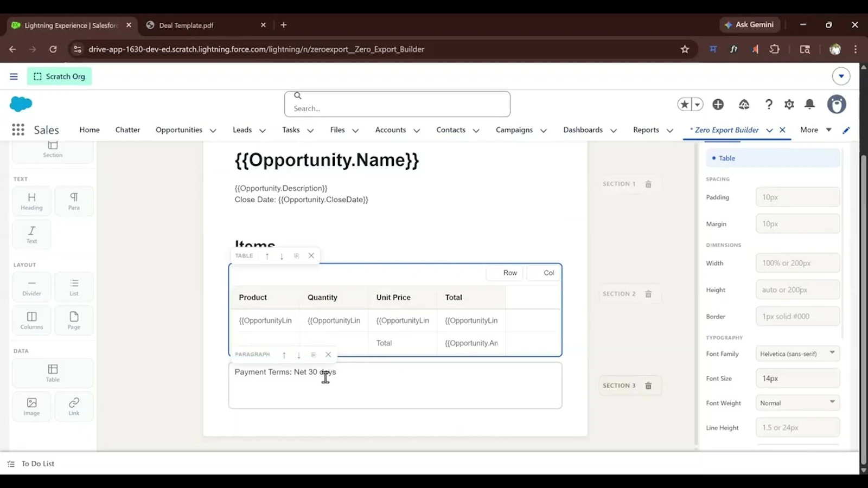
Task: Click the Salesforce Search box
Action: (397, 104)
